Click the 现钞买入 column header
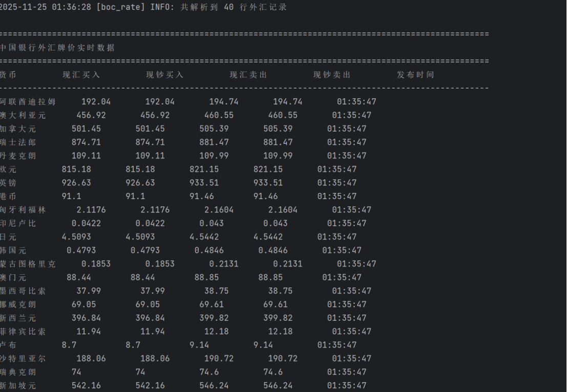 164,75
